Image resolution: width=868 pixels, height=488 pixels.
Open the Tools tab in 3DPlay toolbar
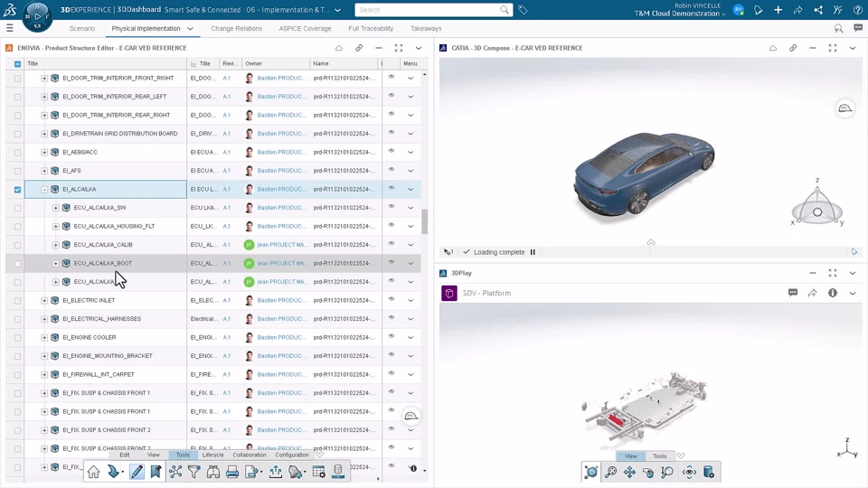660,455
